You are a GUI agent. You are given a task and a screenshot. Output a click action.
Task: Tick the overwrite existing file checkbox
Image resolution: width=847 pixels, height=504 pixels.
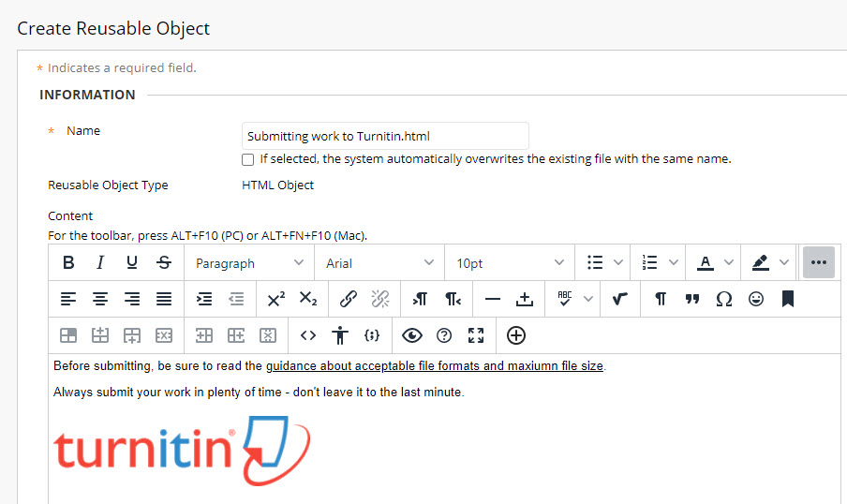(248, 159)
